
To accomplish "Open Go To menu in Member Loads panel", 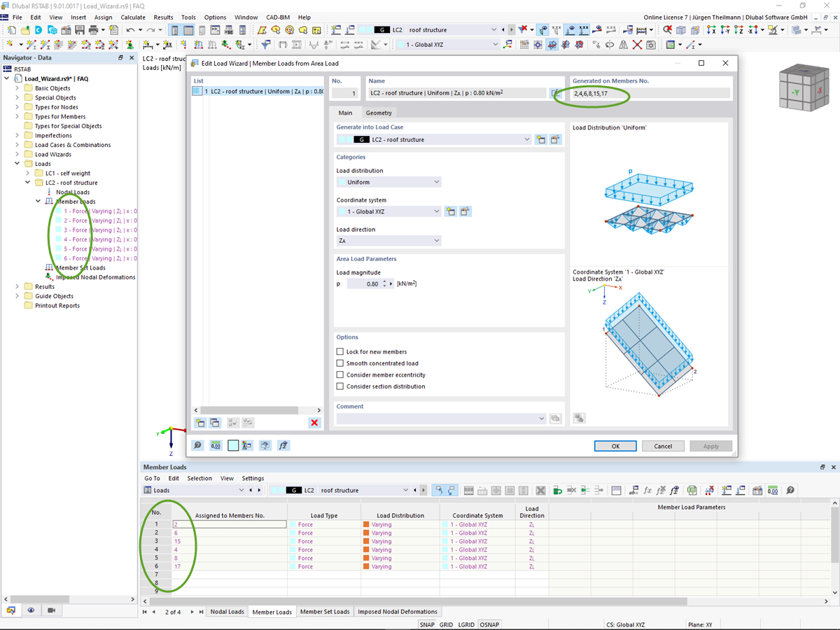I will click(x=152, y=479).
